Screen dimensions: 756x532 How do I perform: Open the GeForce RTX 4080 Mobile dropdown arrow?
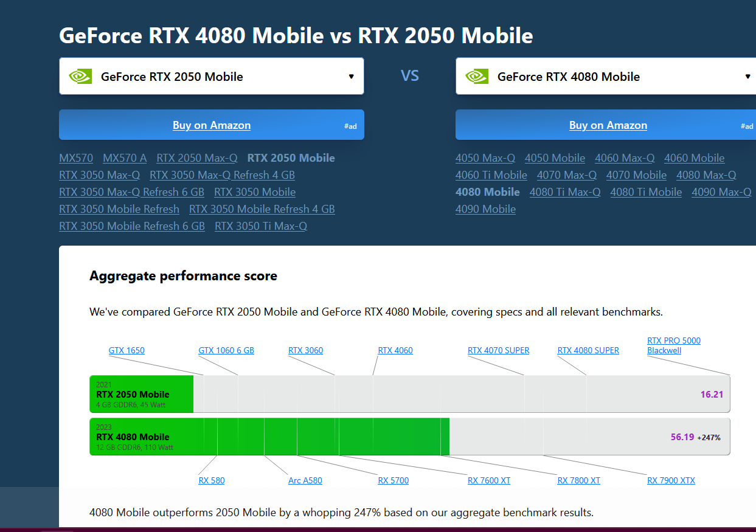(x=747, y=77)
